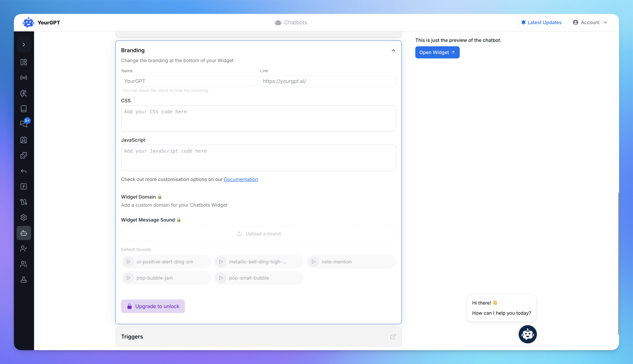The image size is (633, 364).
Task: Open the team members icon in sidebar
Action: [x=24, y=264]
